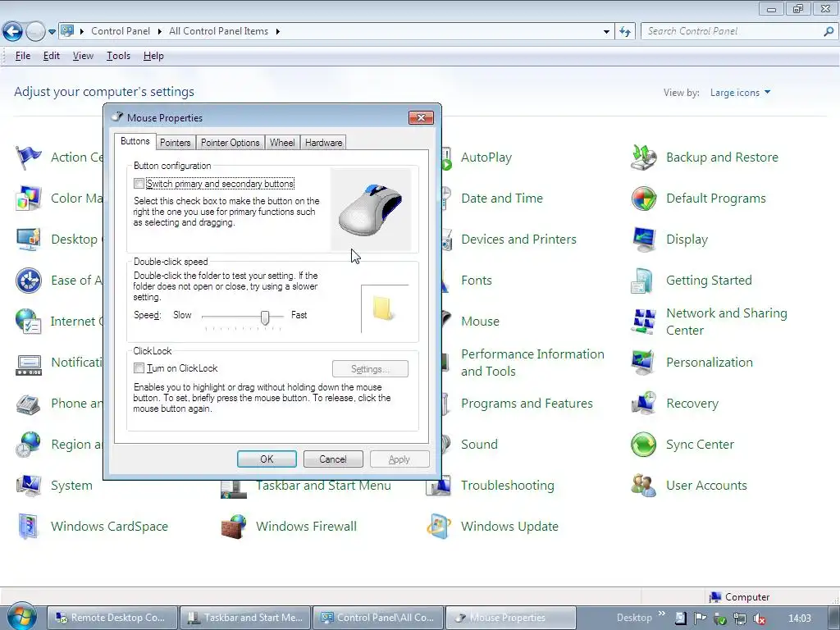Open the Help menu

[153, 56]
